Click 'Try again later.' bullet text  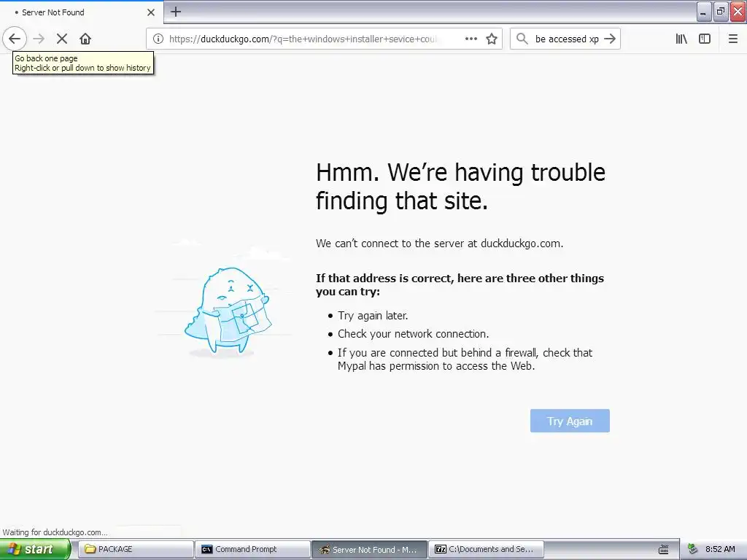point(373,315)
